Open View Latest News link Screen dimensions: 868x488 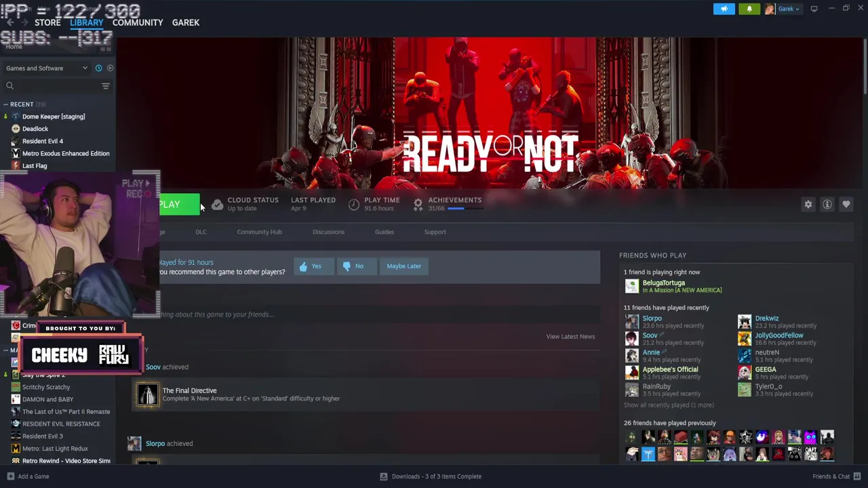[x=570, y=336]
